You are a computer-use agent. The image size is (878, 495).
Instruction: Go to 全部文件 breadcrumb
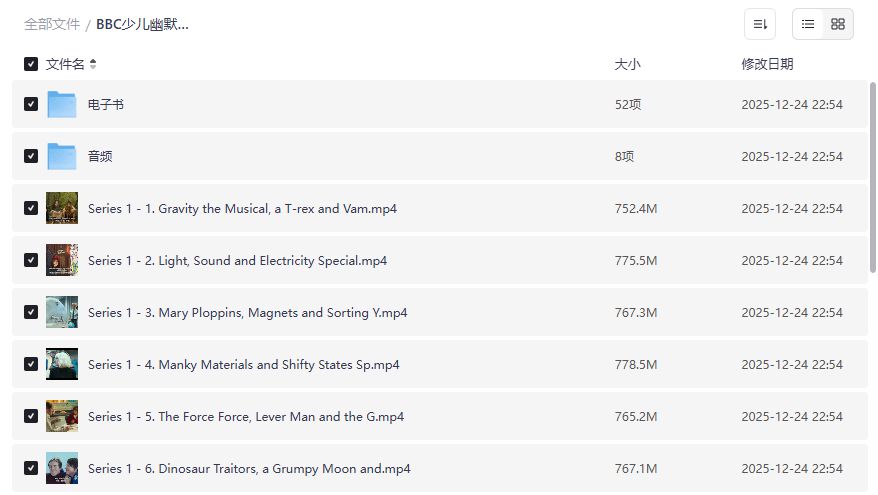point(52,24)
